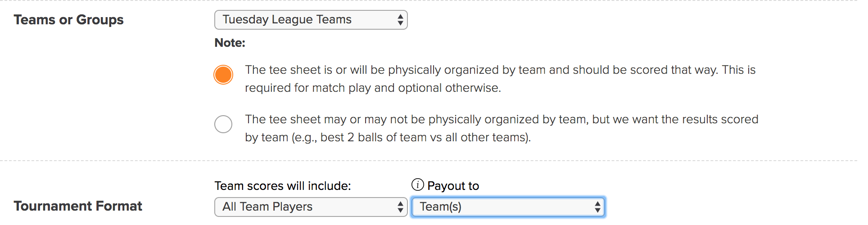
Task: Click the Teams or Groups section heading
Action: click(x=68, y=20)
